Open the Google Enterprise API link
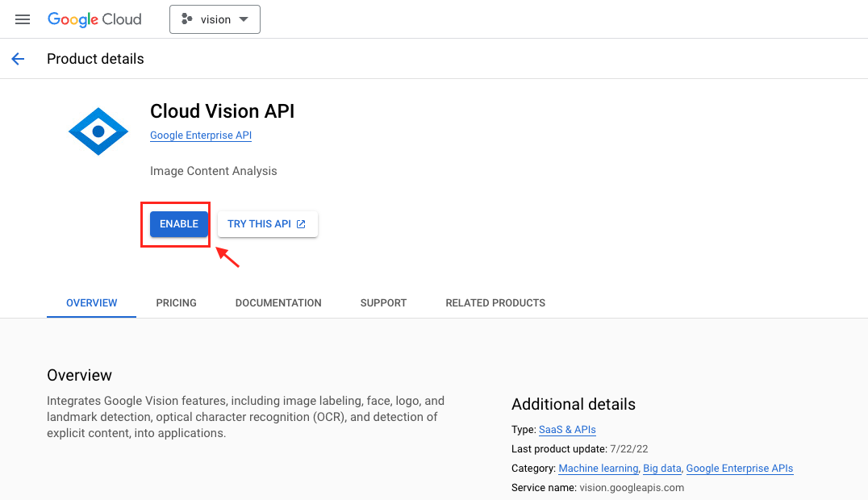 [200, 135]
